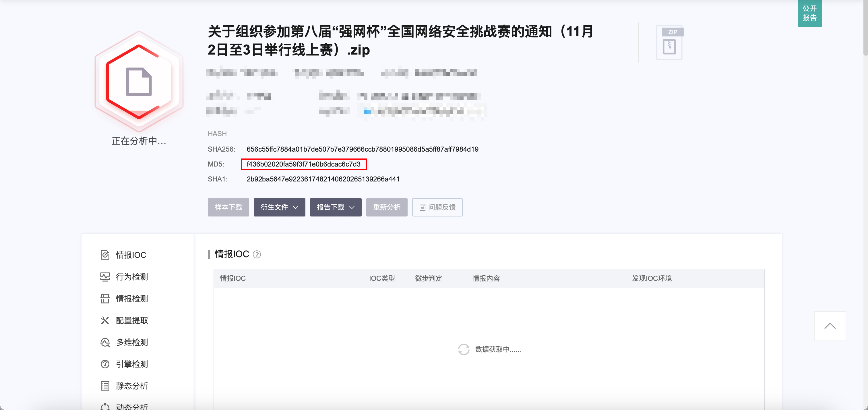Click the 样本下载 button
The width and height of the screenshot is (868, 410).
[228, 207]
